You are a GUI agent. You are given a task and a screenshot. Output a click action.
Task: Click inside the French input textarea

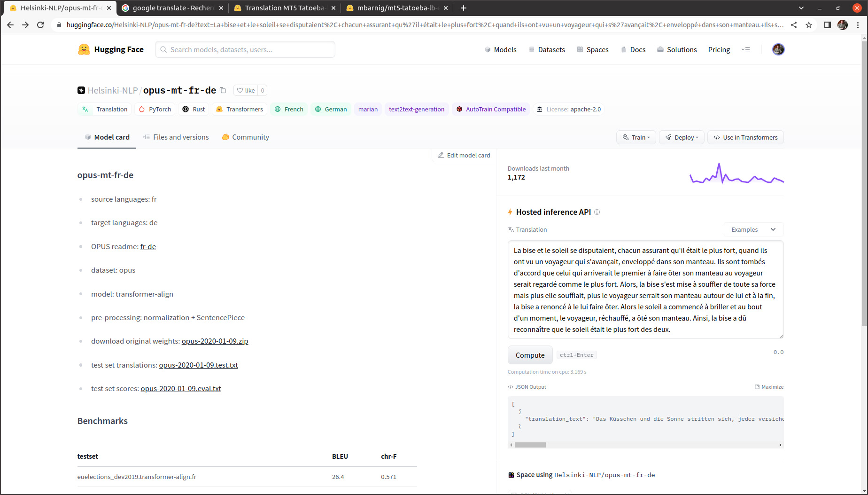645,290
